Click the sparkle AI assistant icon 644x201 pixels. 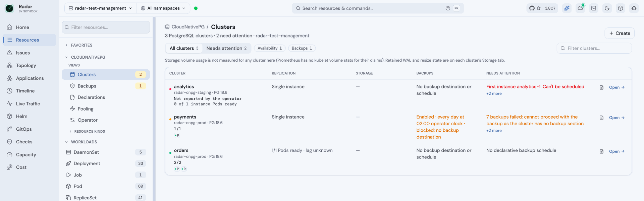pyautogui.click(x=567, y=8)
